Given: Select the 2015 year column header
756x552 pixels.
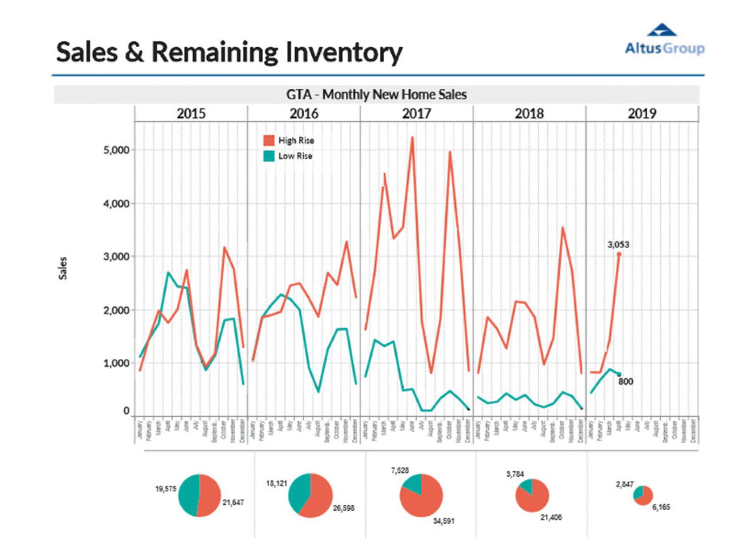Looking at the screenshot, I should (x=191, y=114).
